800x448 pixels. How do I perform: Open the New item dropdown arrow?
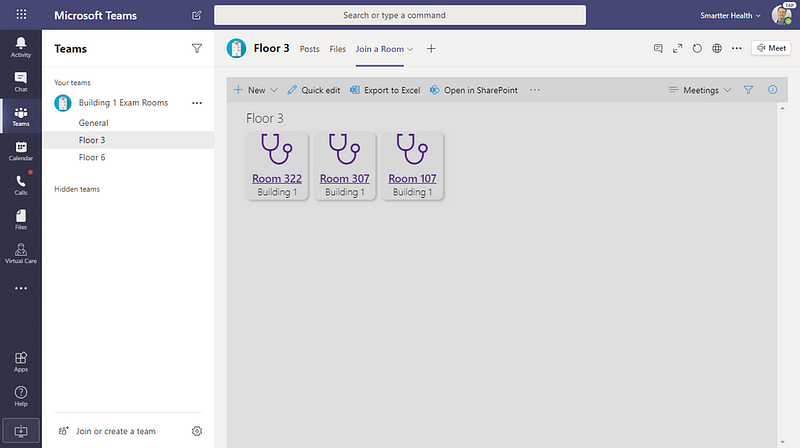pos(273,90)
